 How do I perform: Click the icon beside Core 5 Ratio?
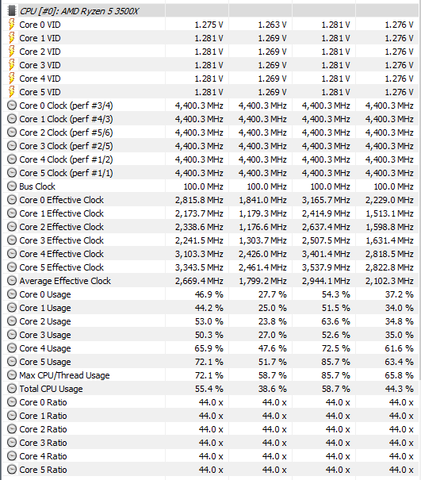click(x=12, y=470)
